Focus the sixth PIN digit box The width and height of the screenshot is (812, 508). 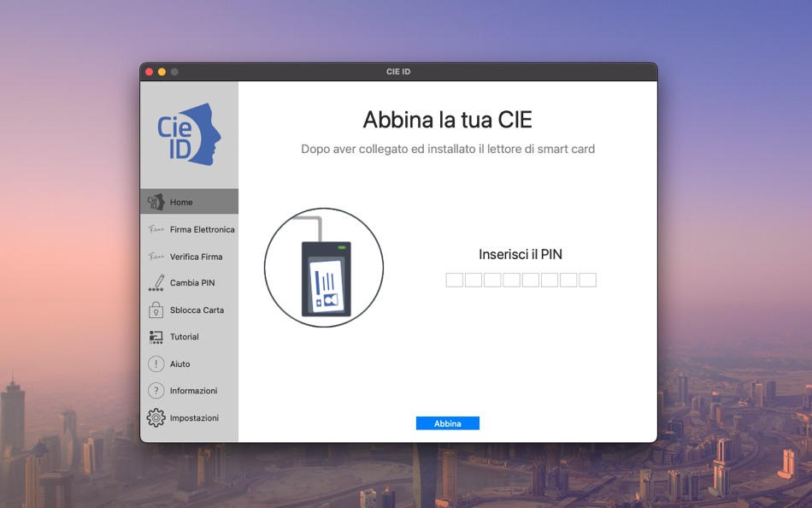tap(550, 280)
